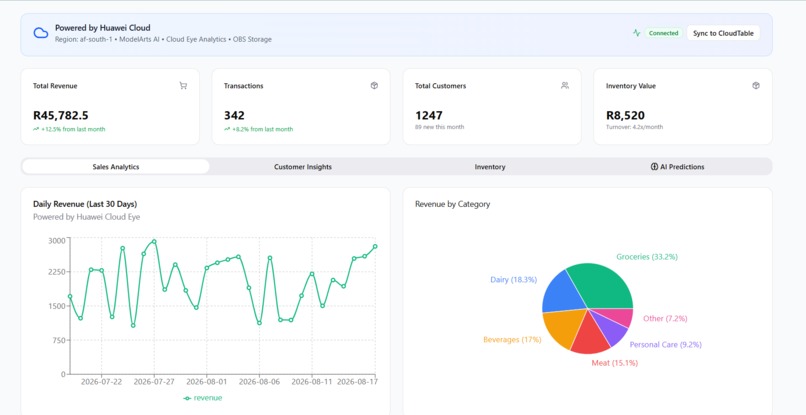Click the trend arrow beside +12.5% from last month

[36, 130]
